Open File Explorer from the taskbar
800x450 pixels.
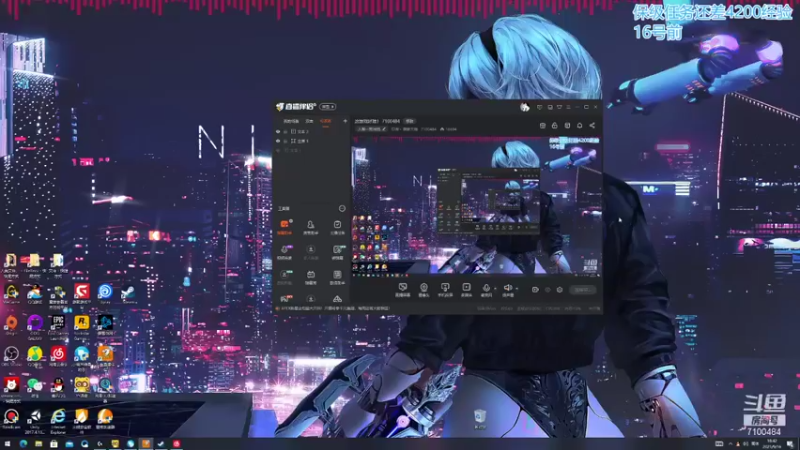click(38, 444)
